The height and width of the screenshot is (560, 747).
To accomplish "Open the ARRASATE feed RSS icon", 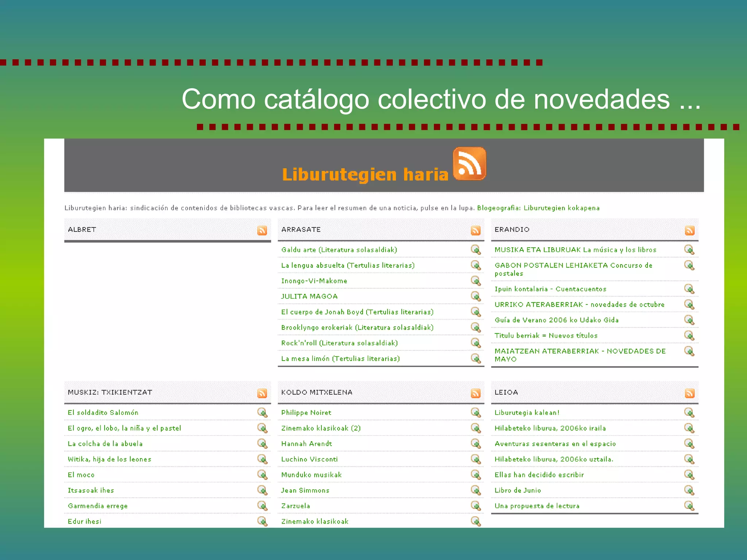I will point(475,230).
